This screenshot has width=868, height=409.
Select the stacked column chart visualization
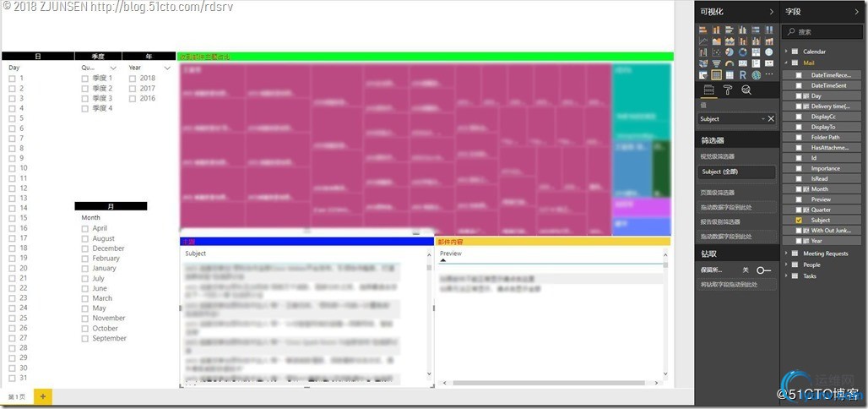pyautogui.click(x=716, y=30)
